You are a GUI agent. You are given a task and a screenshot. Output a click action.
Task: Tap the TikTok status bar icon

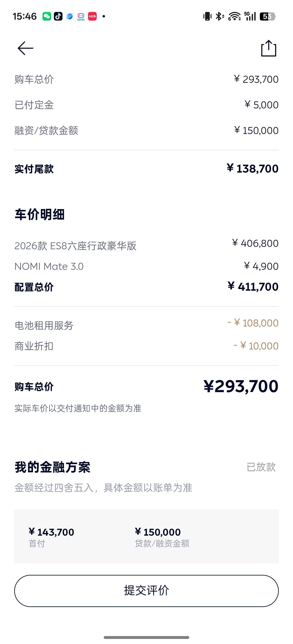[x=58, y=16]
